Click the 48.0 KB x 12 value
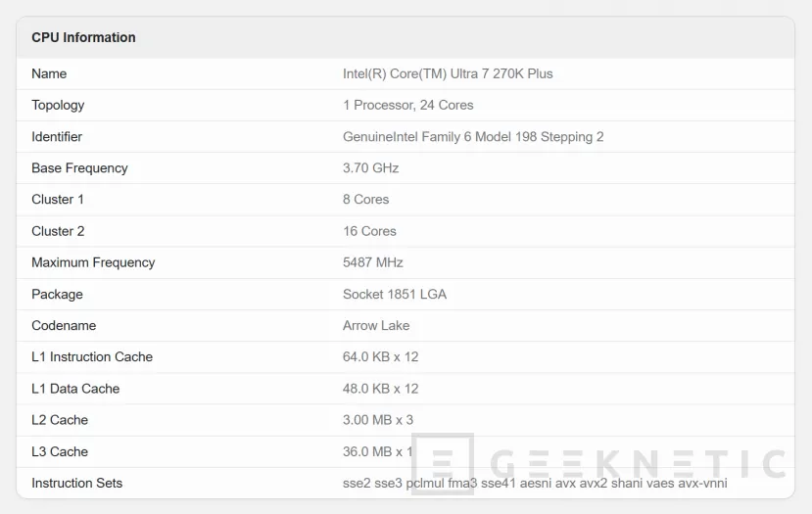 tap(381, 389)
